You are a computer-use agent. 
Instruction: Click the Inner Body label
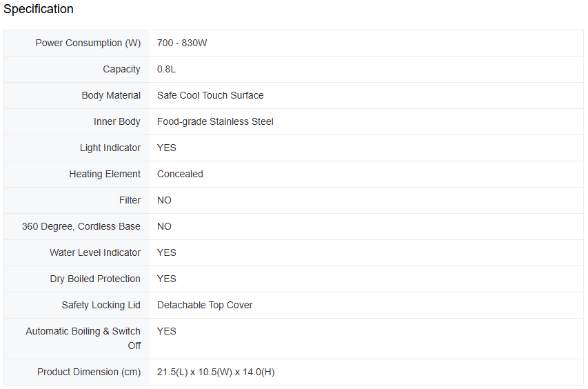117,121
